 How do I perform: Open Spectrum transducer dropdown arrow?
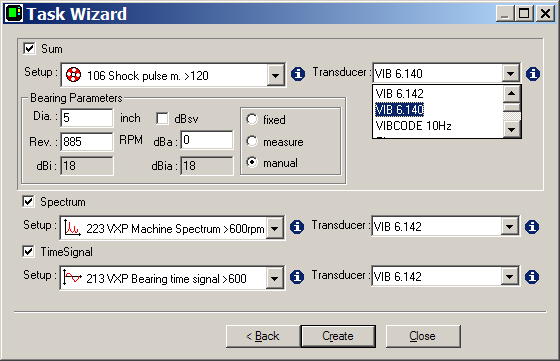pos(509,226)
